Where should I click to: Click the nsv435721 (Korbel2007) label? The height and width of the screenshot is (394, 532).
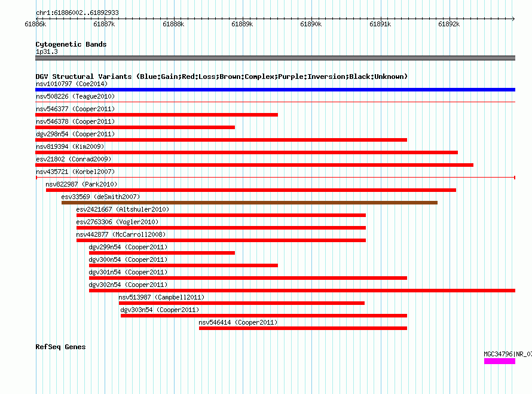75,172
